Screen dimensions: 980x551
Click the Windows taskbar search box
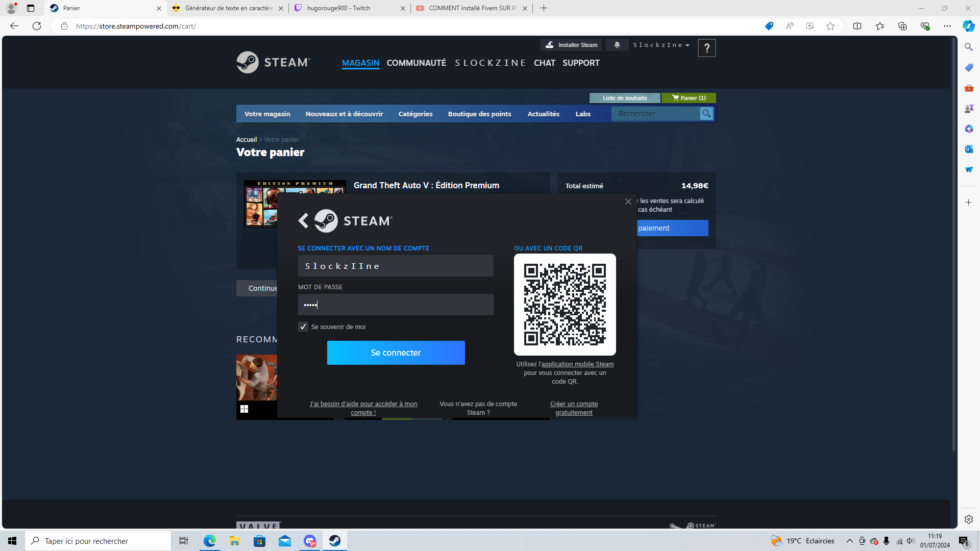[x=98, y=541]
